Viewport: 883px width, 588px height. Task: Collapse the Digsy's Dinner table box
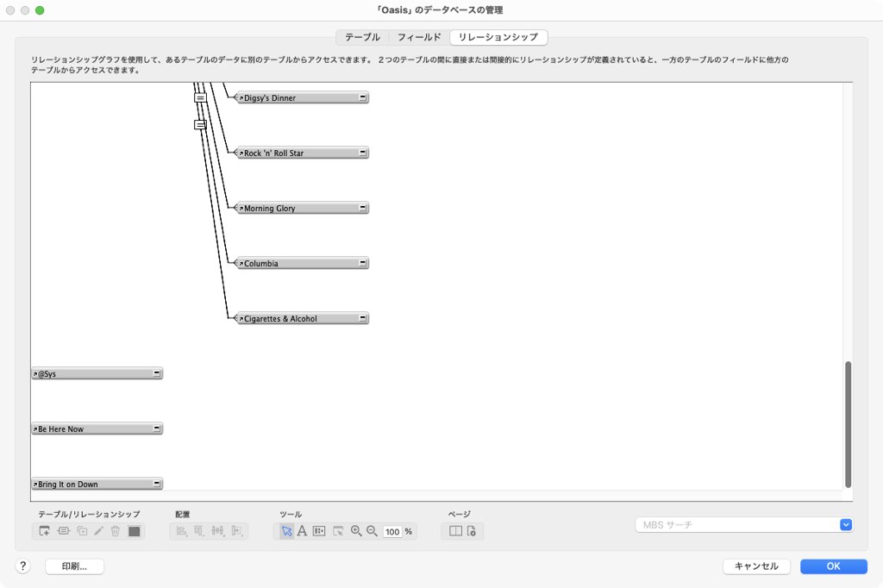(x=363, y=98)
